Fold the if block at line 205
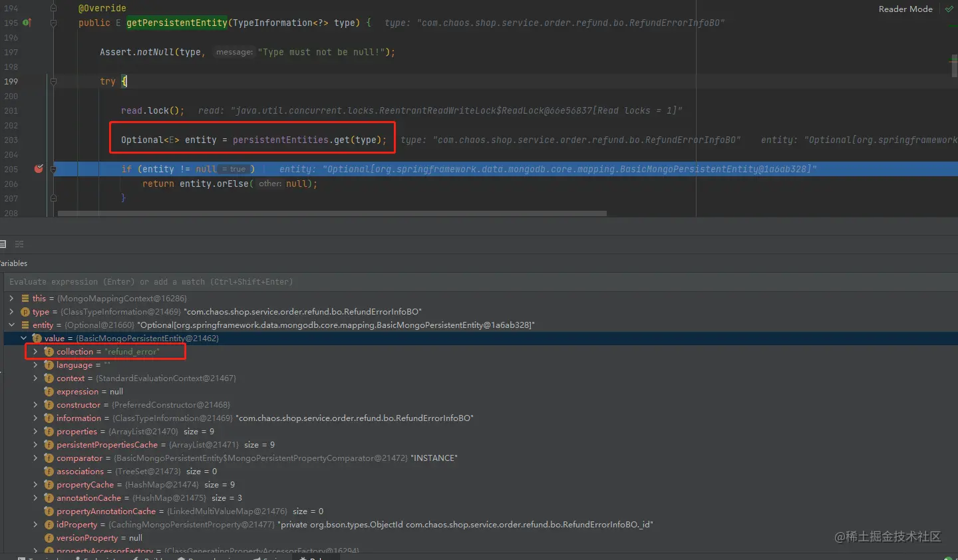Viewport: 958px width, 560px height. click(53, 169)
